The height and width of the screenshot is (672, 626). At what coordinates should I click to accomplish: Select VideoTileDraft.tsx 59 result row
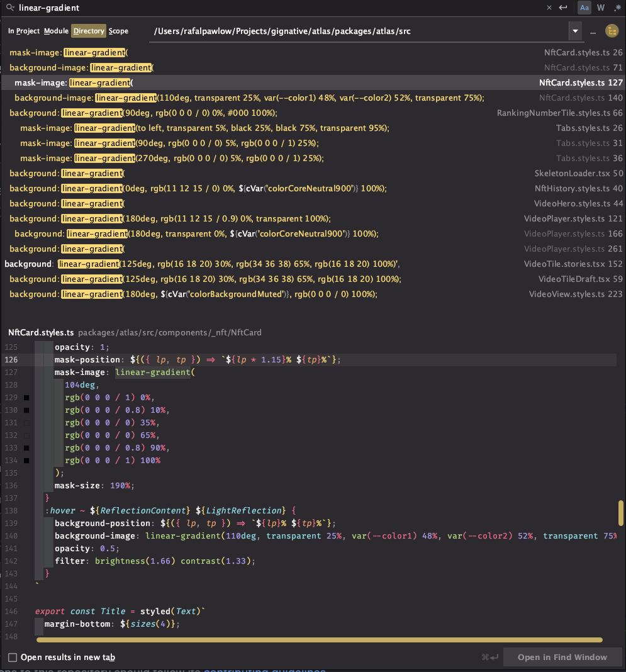point(313,279)
